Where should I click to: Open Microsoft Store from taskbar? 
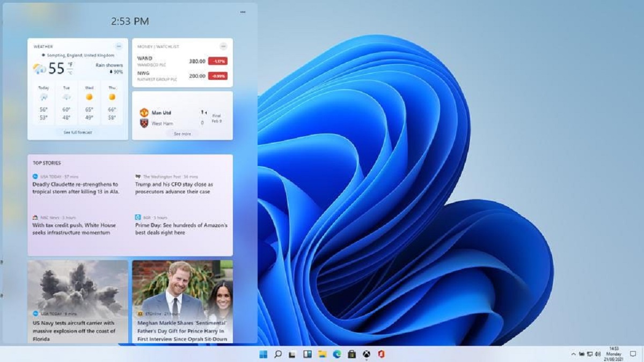point(352,354)
